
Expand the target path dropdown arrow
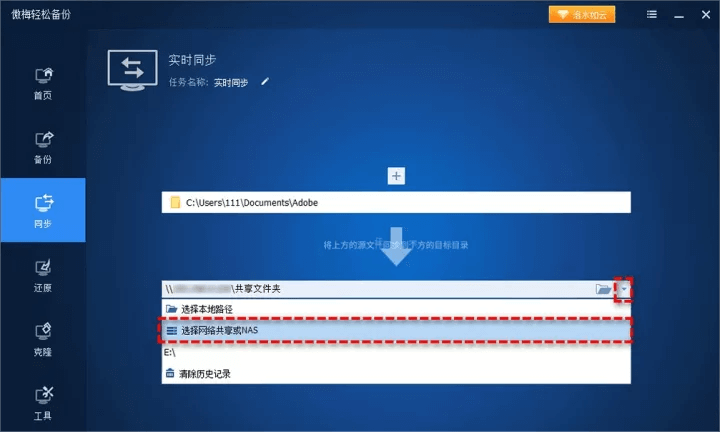(x=624, y=289)
